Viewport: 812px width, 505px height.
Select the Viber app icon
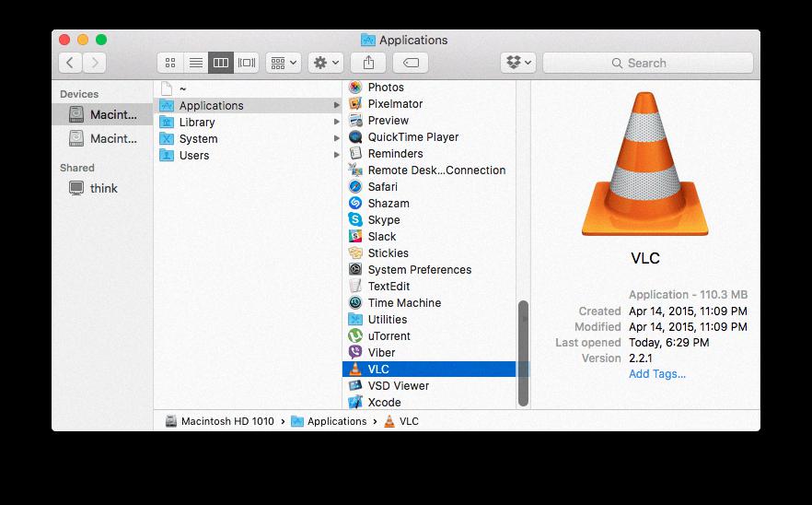(355, 353)
